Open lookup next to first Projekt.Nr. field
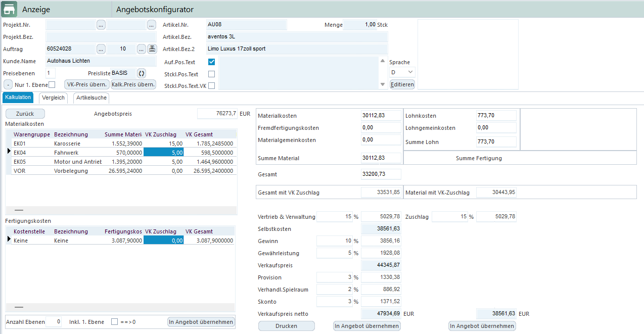 (x=101, y=25)
